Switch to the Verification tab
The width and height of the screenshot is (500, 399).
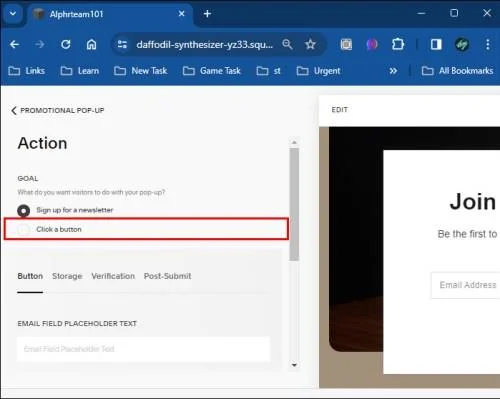tap(113, 276)
